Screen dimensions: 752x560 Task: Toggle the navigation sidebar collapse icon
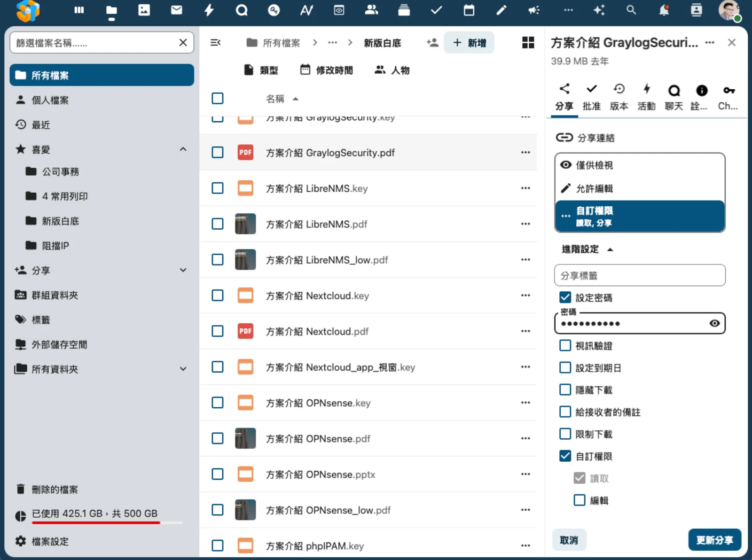point(215,43)
